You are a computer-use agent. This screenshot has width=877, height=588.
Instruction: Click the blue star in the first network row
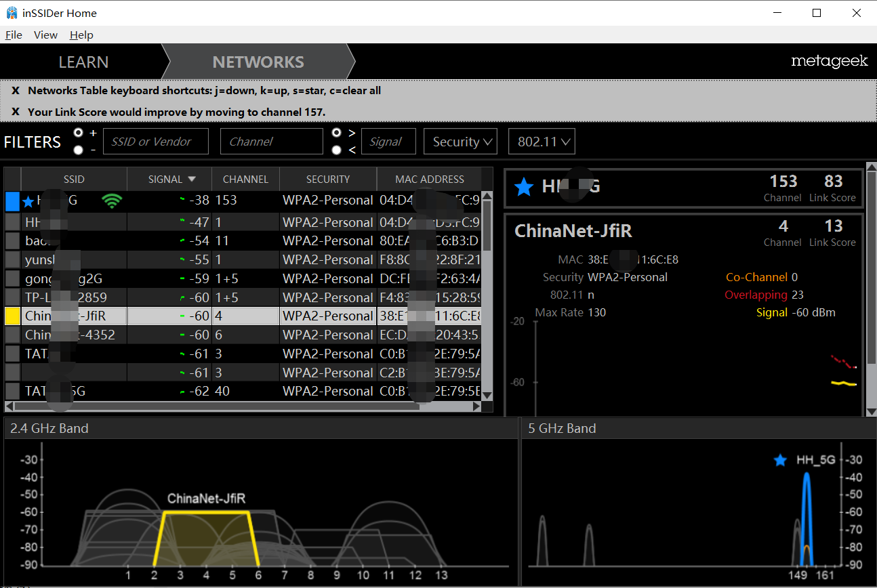point(28,201)
